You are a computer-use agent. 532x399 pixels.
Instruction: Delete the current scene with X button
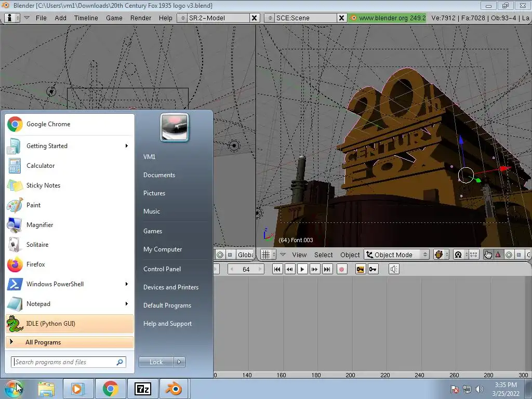tap(342, 18)
